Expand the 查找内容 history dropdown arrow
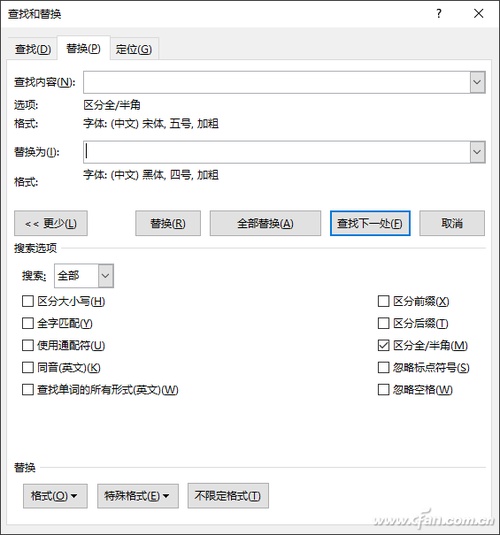Image resolution: width=500 pixels, height=535 pixels. pos(477,82)
